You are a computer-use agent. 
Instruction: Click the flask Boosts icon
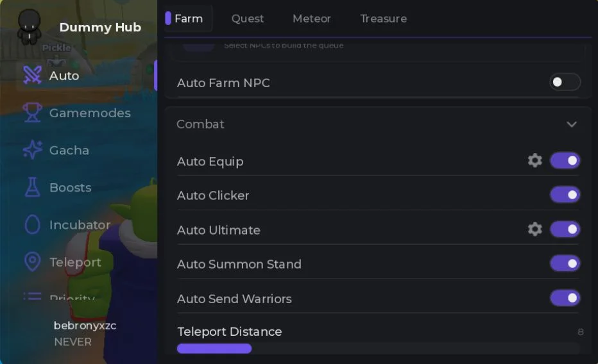[x=33, y=187]
